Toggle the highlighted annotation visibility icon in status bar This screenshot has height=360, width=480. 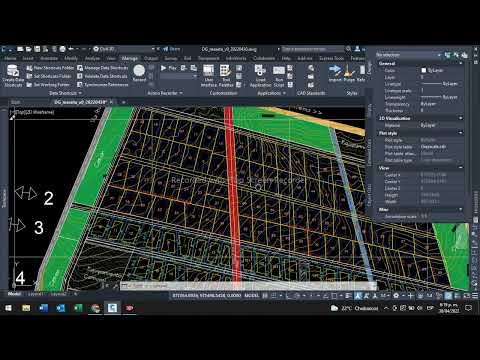[358, 295]
